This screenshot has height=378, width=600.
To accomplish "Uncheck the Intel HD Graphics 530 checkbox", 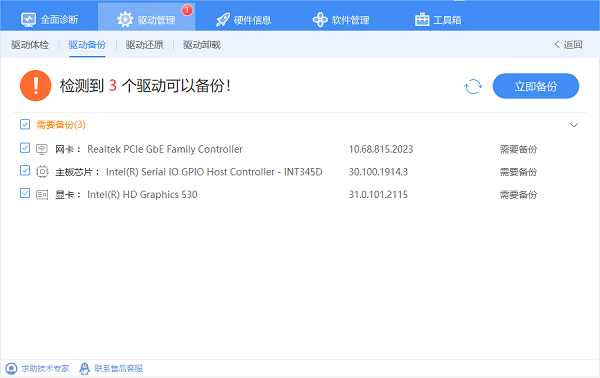I will click(x=25, y=193).
